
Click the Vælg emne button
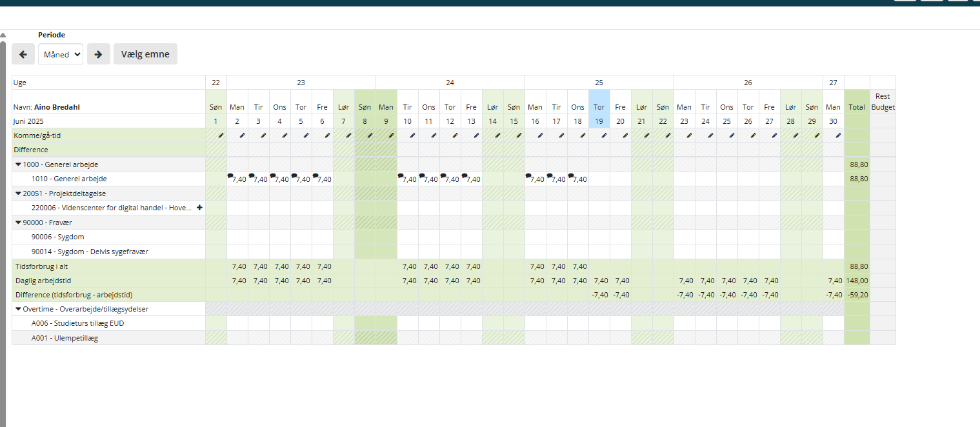pos(145,54)
